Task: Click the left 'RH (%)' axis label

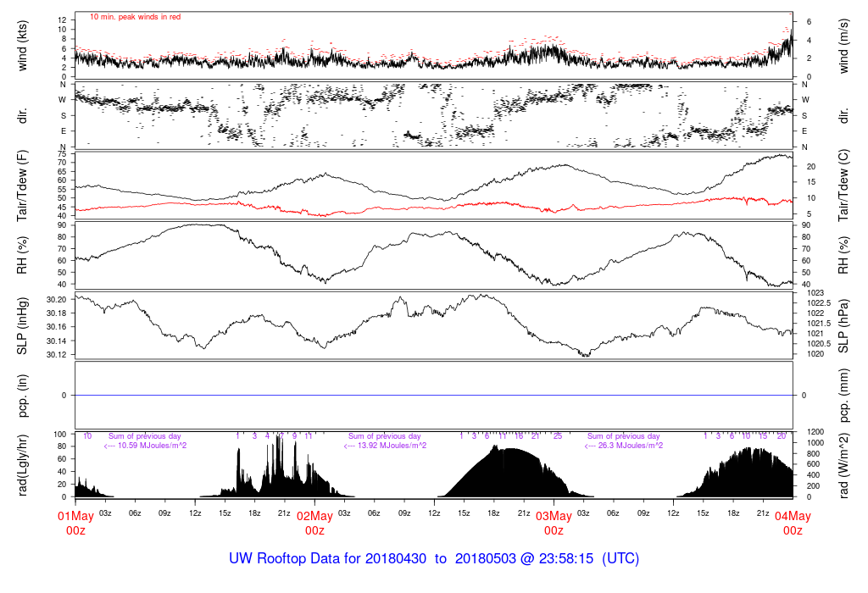Action: pyautogui.click(x=22, y=255)
